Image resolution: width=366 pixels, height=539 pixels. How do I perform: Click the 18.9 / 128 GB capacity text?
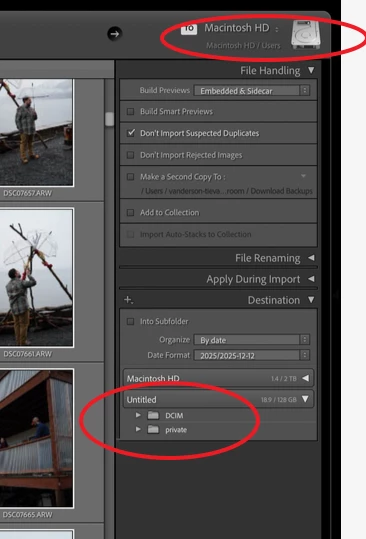coord(279,399)
